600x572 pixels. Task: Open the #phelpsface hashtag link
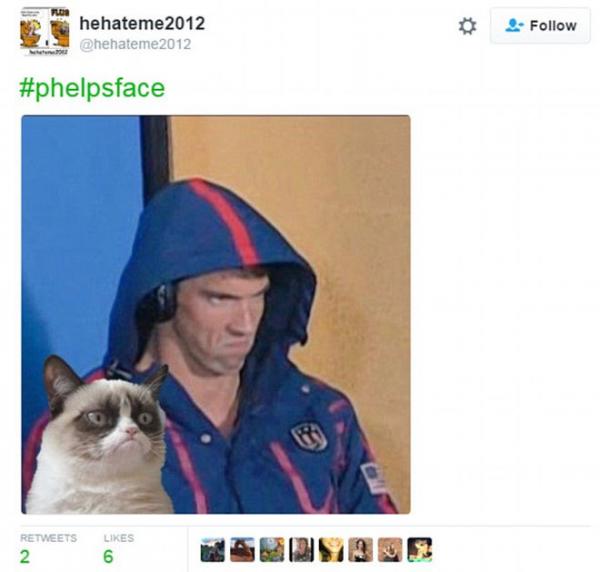coord(92,88)
